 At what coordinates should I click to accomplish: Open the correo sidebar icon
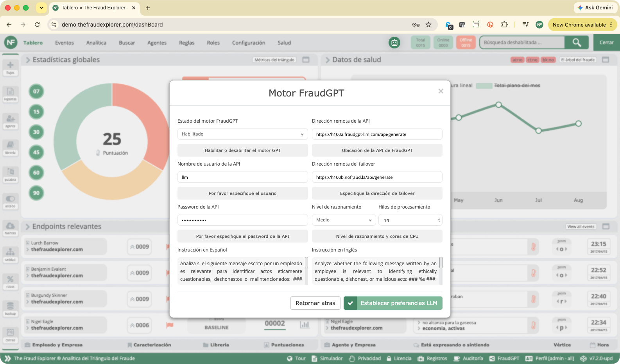pyautogui.click(x=10, y=335)
